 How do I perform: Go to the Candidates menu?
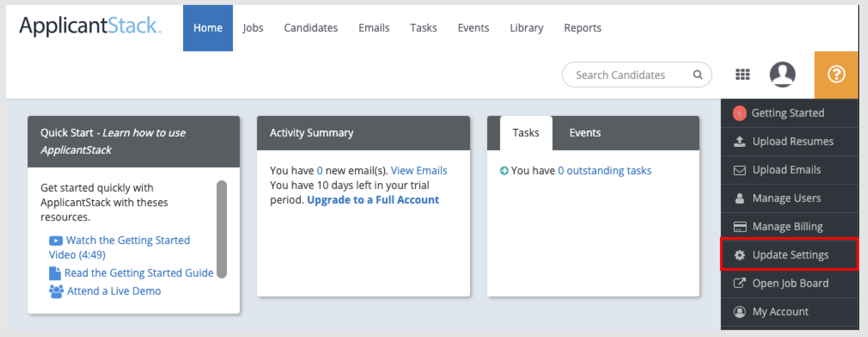coord(310,28)
